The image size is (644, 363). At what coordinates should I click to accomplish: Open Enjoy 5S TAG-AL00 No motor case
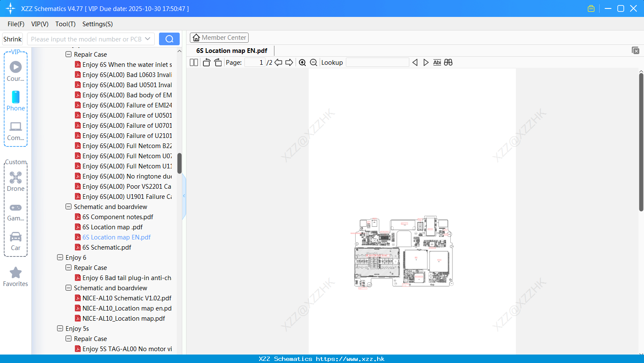click(x=123, y=349)
